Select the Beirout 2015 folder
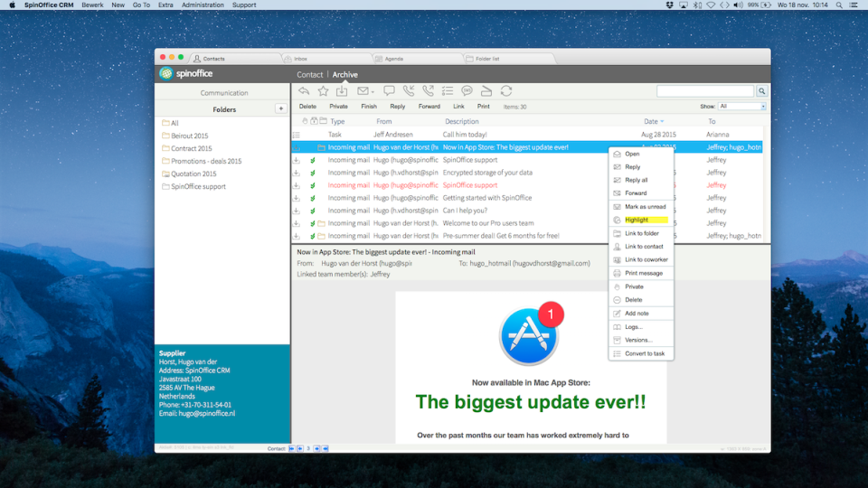The image size is (868, 488). [x=184, y=136]
